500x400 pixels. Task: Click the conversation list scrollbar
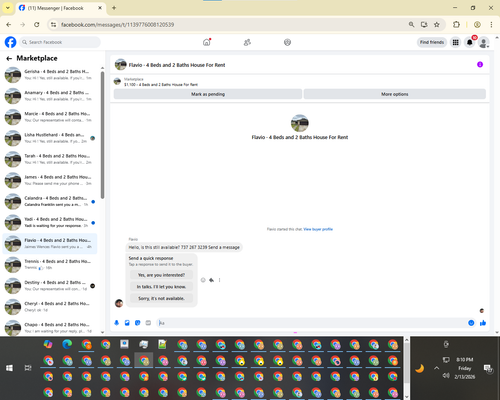coord(102,135)
